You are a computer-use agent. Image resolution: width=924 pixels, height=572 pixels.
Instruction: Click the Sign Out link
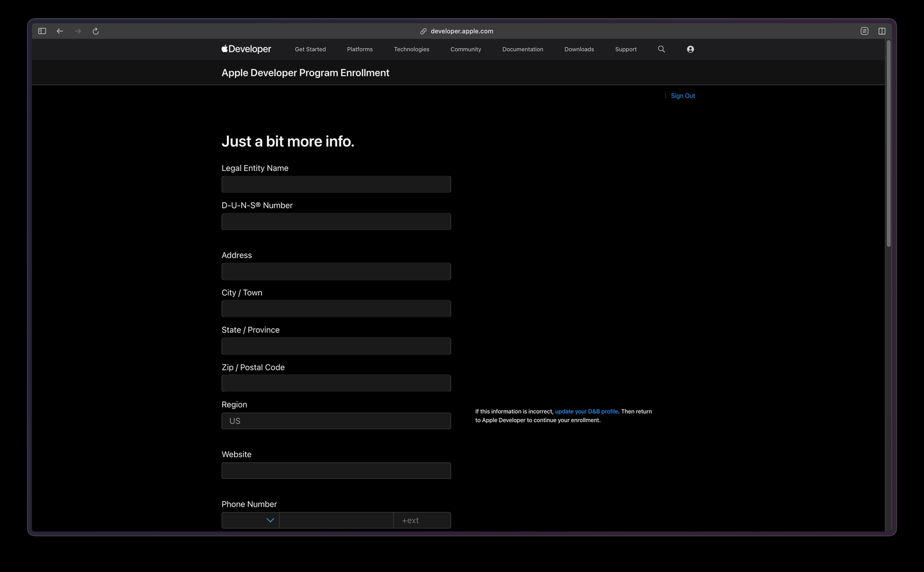683,96
